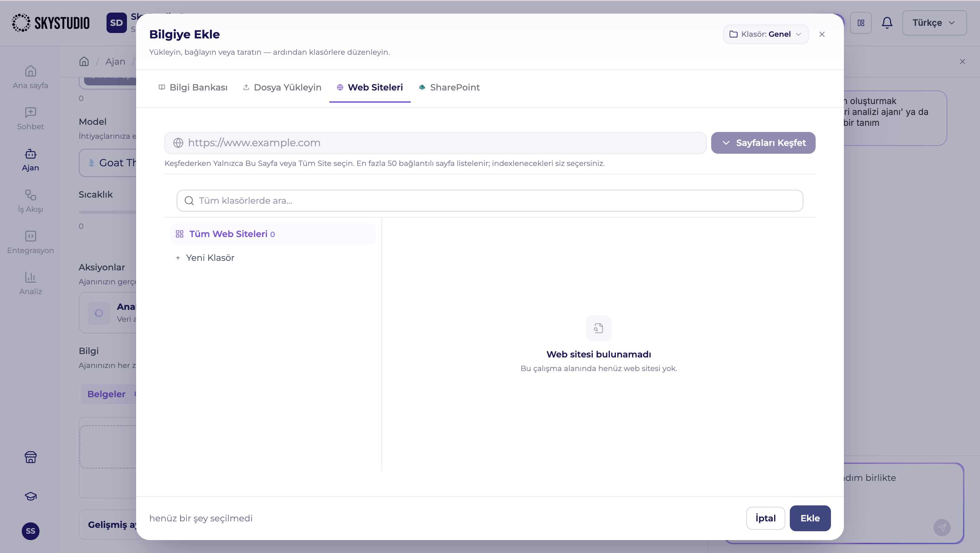The image size is (980, 553).
Task: Adjust the Sıcaklık temperature slider
Action: point(108,212)
